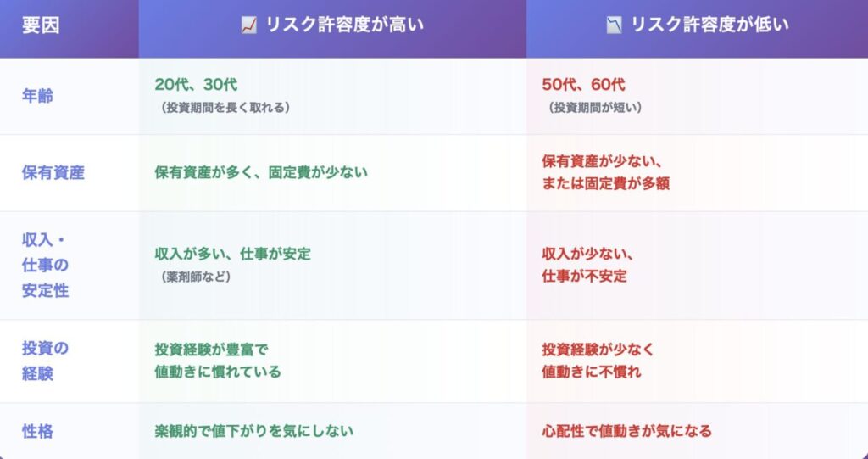Select the 年齢 row label
The image size is (868, 459).
(x=37, y=96)
